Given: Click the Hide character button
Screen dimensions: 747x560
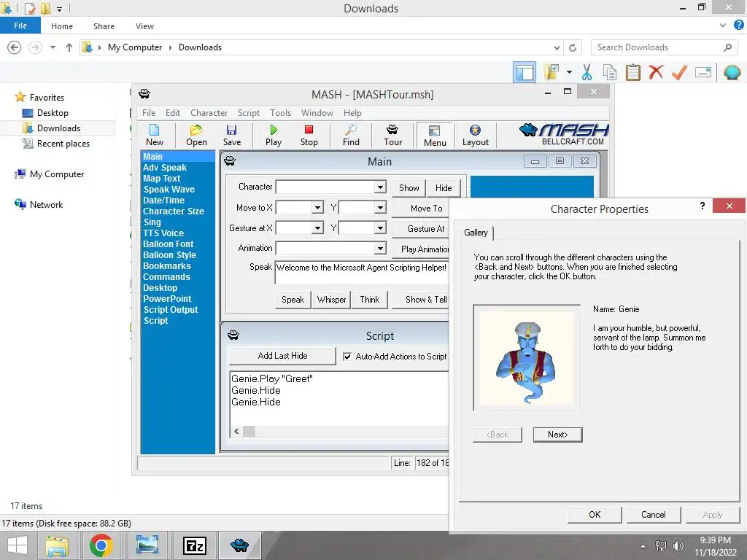Looking at the screenshot, I should pyautogui.click(x=443, y=187).
